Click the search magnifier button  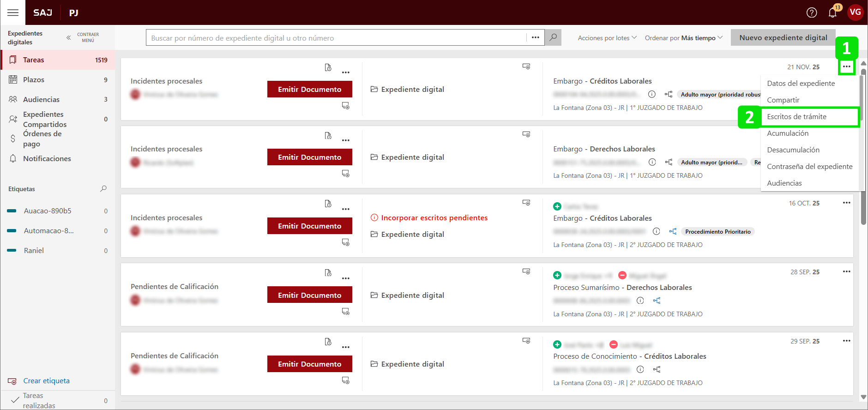click(x=553, y=37)
